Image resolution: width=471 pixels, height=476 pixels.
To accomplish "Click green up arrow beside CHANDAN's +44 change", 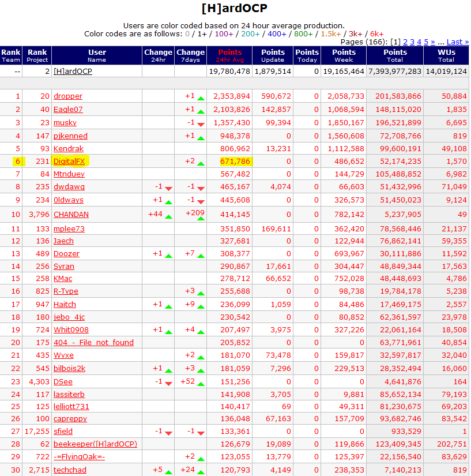I will (168, 217).
